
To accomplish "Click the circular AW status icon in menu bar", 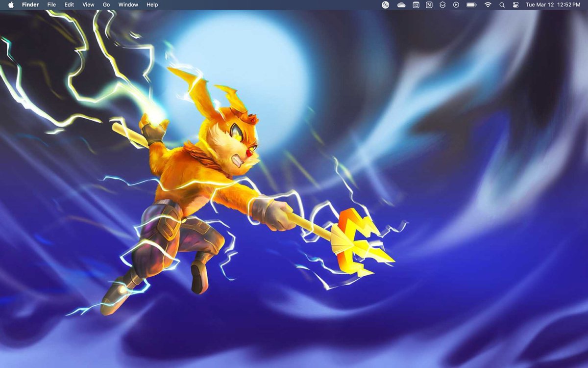I will point(386,4).
